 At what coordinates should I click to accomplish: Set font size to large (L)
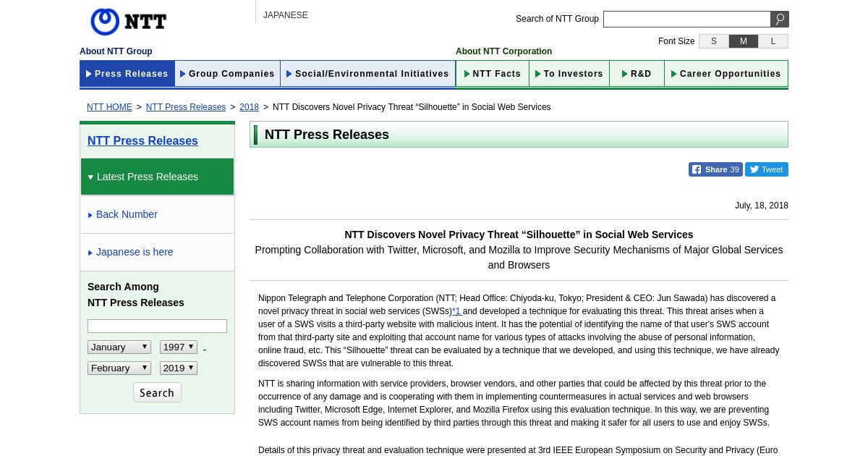tap(773, 41)
